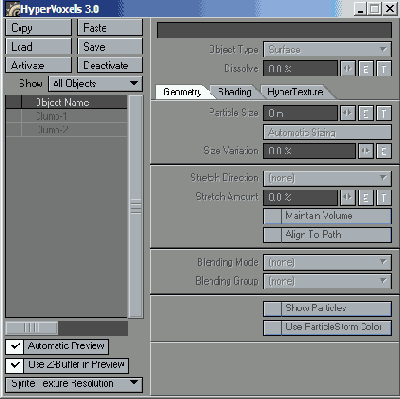The height and width of the screenshot is (399, 400).
Task: Minimize the HyperVoxels window
Action: [x=360, y=9]
